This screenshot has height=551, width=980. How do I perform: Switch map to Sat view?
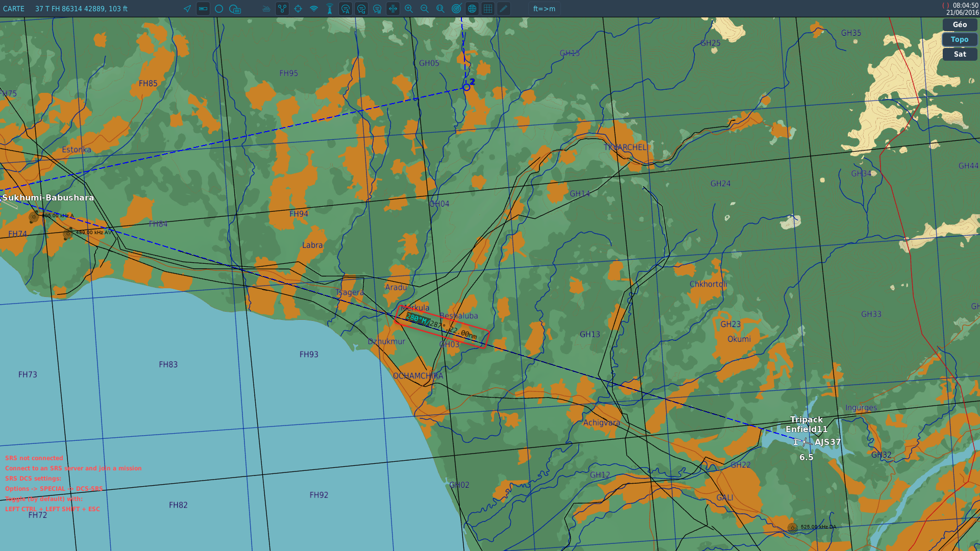click(x=960, y=54)
